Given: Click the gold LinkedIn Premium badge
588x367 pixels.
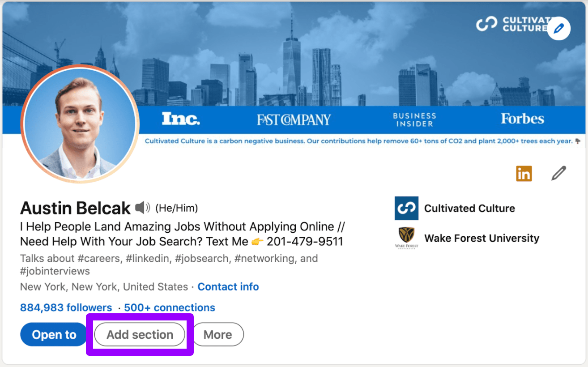Looking at the screenshot, I should coord(524,173).
